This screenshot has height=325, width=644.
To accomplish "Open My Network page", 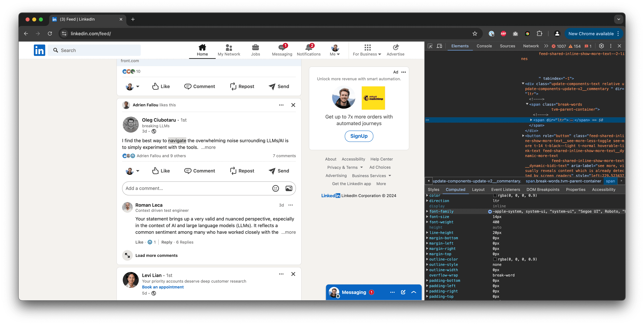I will (x=229, y=50).
